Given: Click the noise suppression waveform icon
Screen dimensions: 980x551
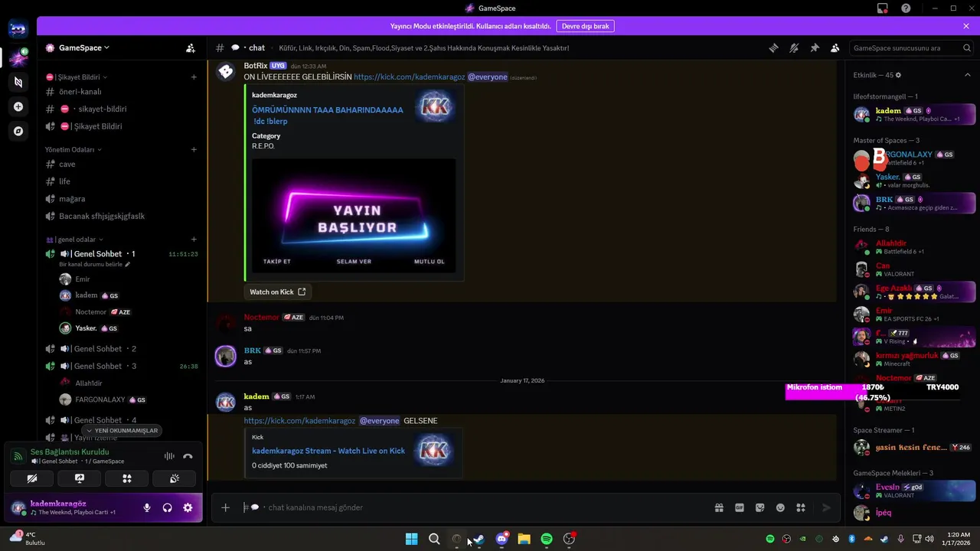Looking at the screenshot, I should pyautogui.click(x=169, y=456).
